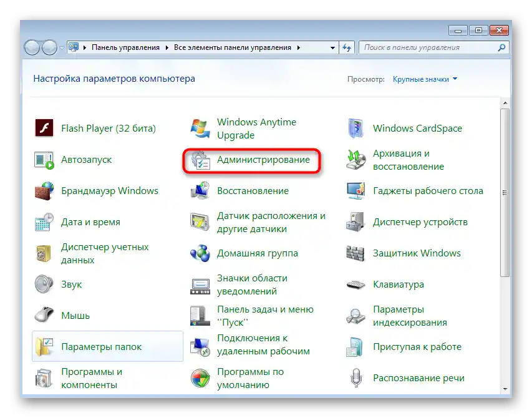The image size is (532, 418).
Task: Click the refresh button in address bar
Action: (347, 48)
